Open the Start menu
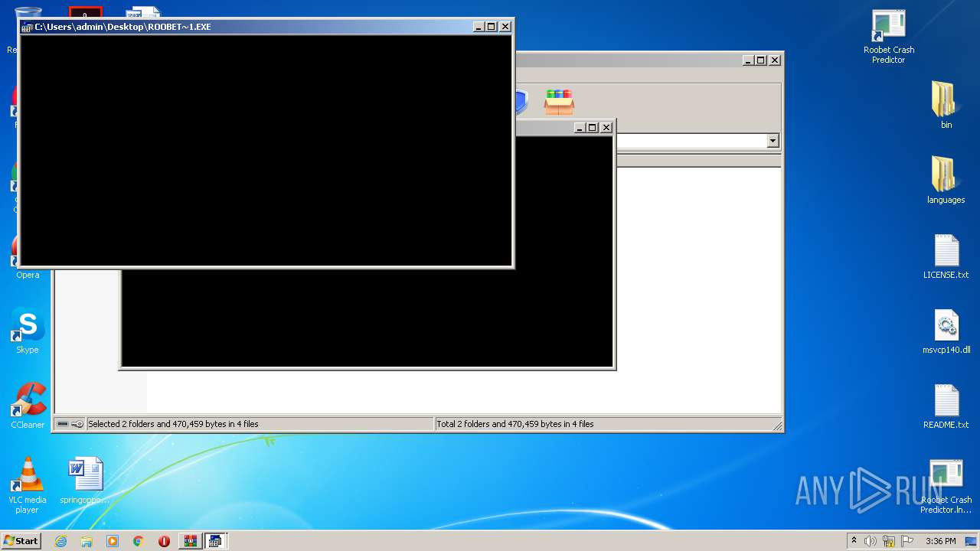980x551 pixels. click(x=21, y=540)
